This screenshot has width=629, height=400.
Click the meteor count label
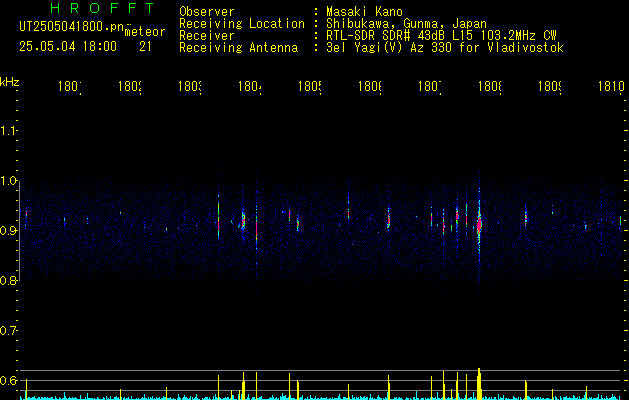pyautogui.click(x=144, y=31)
